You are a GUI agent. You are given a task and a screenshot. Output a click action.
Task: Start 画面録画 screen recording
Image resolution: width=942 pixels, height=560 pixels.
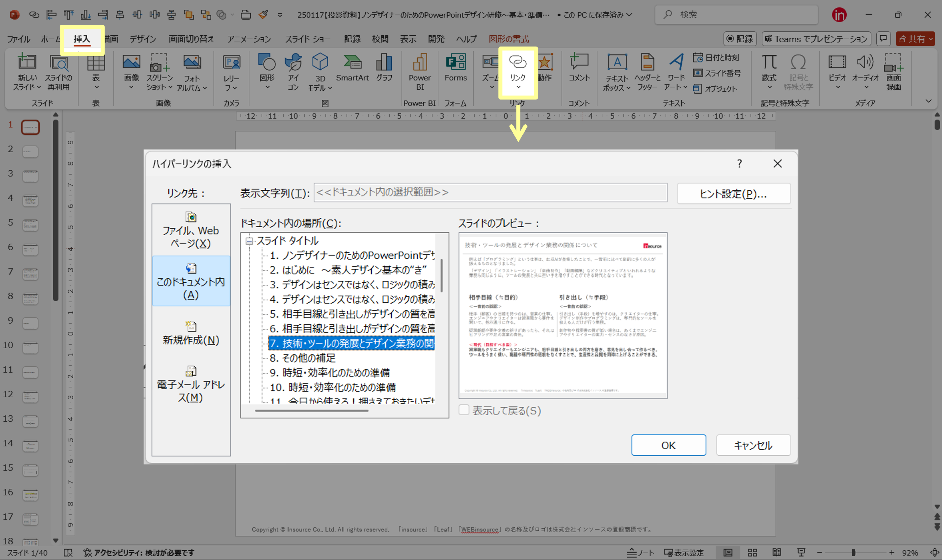click(x=893, y=72)
